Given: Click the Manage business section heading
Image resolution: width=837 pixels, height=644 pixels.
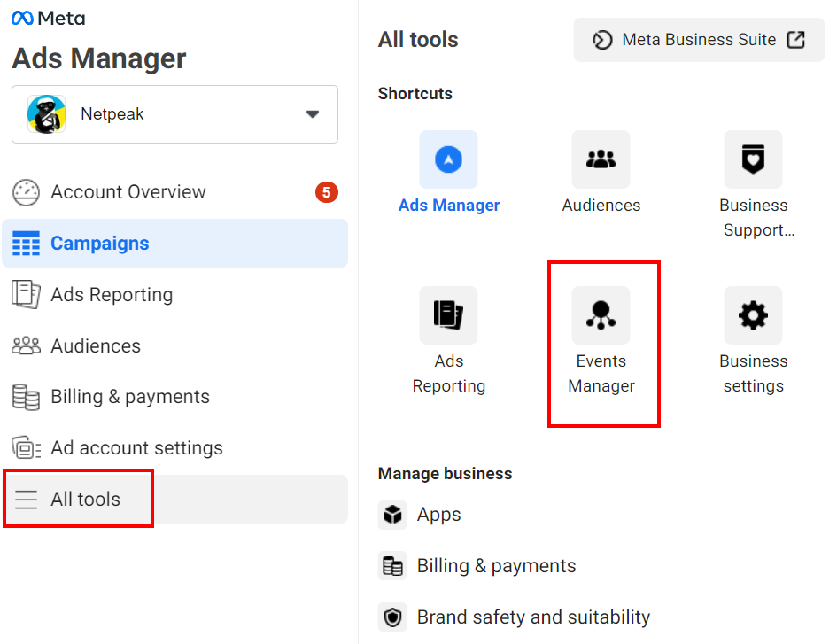Looking at the screenshot, I should [446, 474].
